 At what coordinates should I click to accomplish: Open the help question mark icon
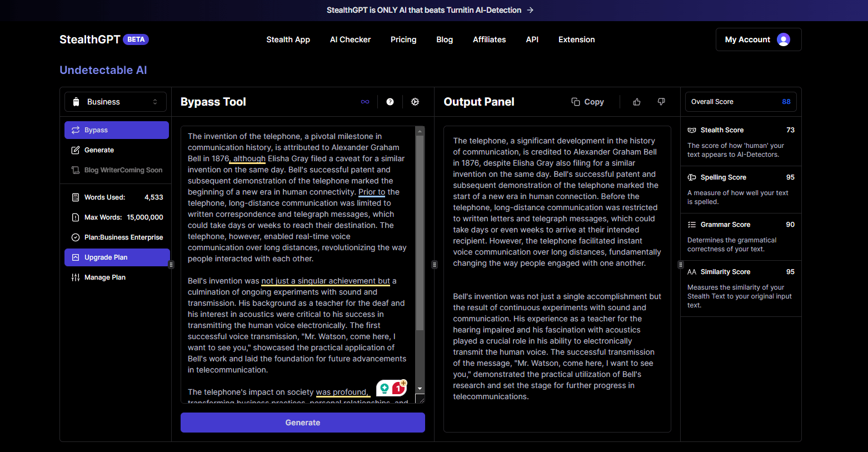tap(390, 102)
